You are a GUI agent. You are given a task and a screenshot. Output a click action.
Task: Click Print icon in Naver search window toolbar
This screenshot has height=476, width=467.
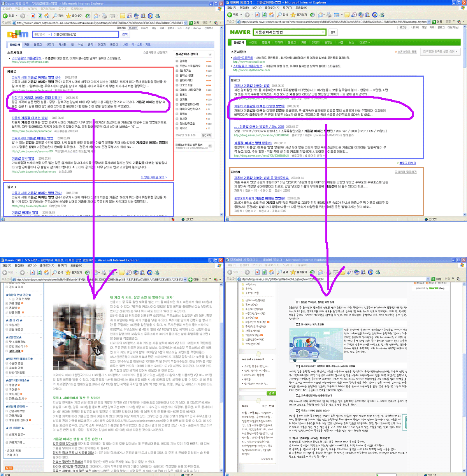tap(329, 15)
